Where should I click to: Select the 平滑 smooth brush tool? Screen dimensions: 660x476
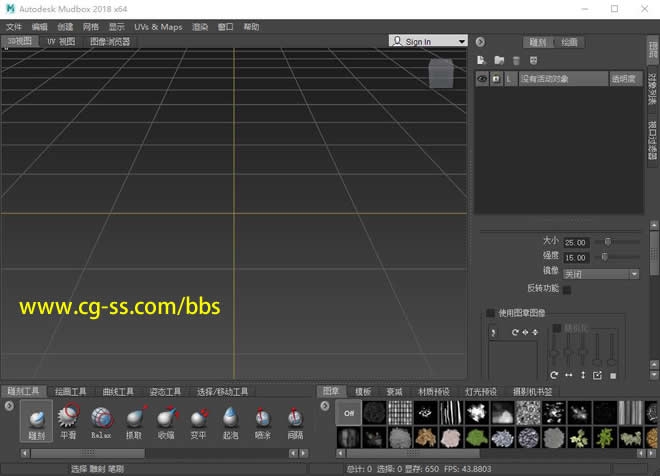[x=68, y=419]
